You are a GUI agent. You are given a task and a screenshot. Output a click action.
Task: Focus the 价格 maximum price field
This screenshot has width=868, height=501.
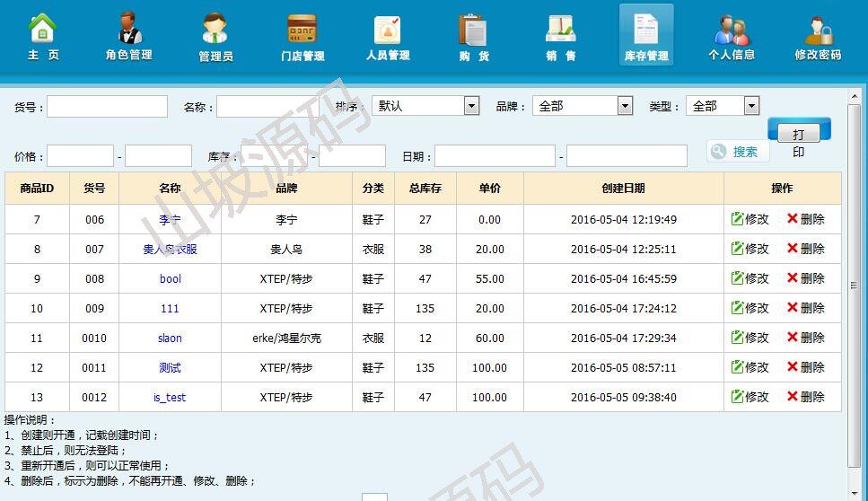(158, 156)
